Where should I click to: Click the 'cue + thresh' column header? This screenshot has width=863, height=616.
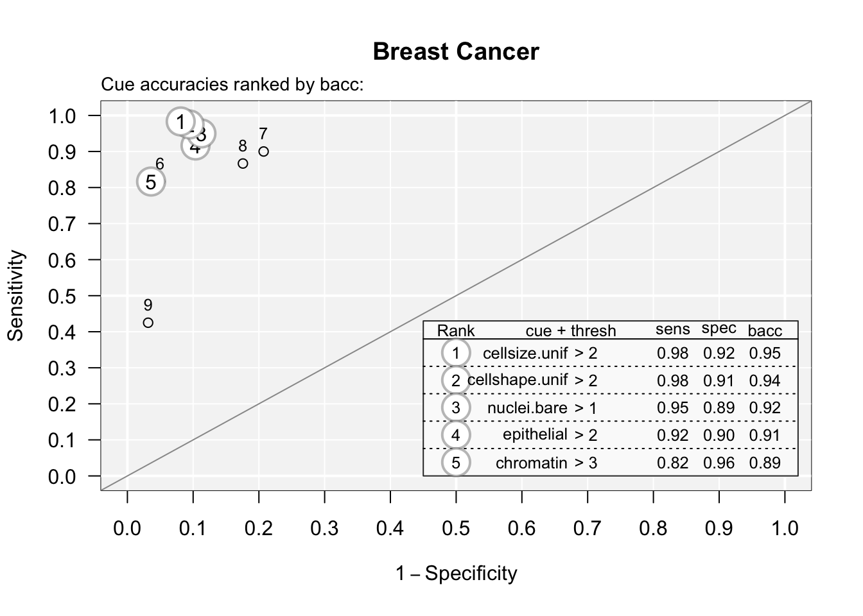[x=570, y=330]
